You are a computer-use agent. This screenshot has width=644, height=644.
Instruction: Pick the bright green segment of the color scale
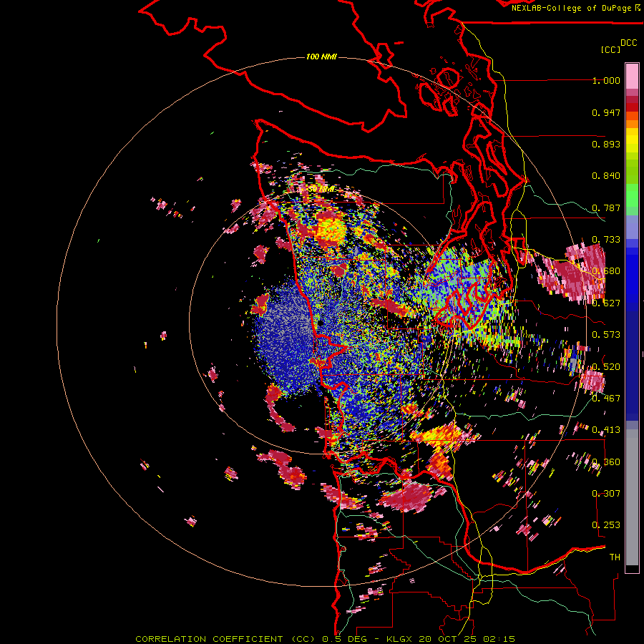tap(632, 195)
